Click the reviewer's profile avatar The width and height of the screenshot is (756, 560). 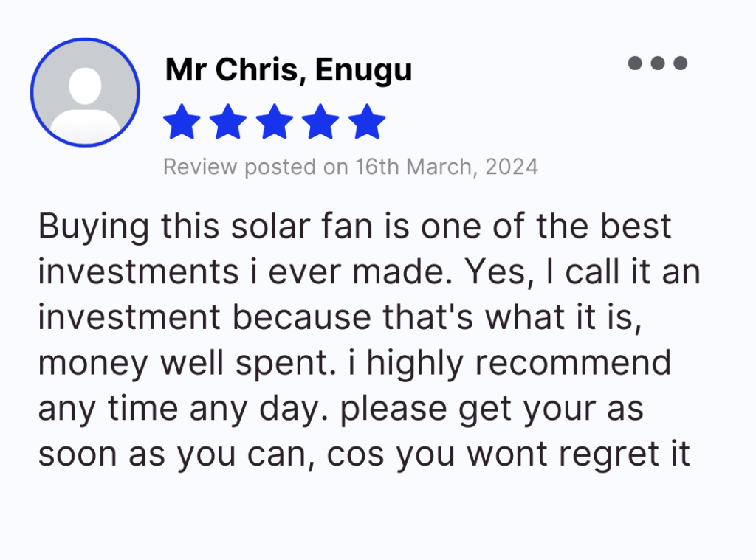click(x=85, y=92)
